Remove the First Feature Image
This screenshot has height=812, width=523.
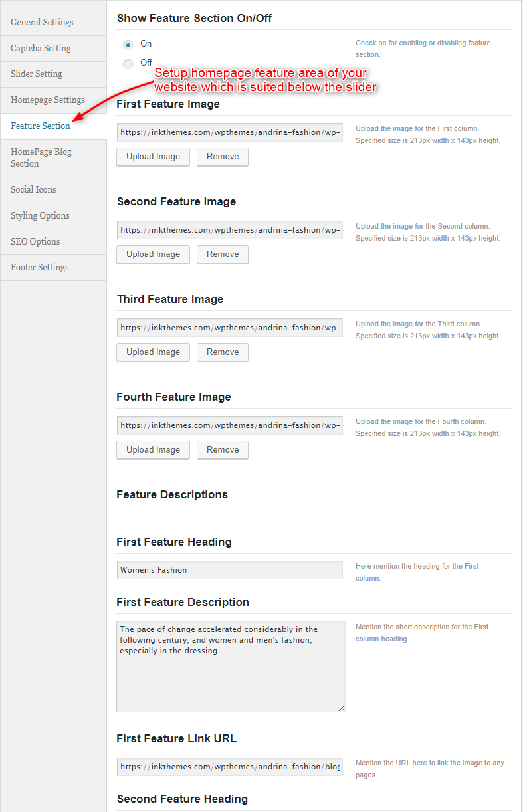pyautogui.click(x=223, y=157)
